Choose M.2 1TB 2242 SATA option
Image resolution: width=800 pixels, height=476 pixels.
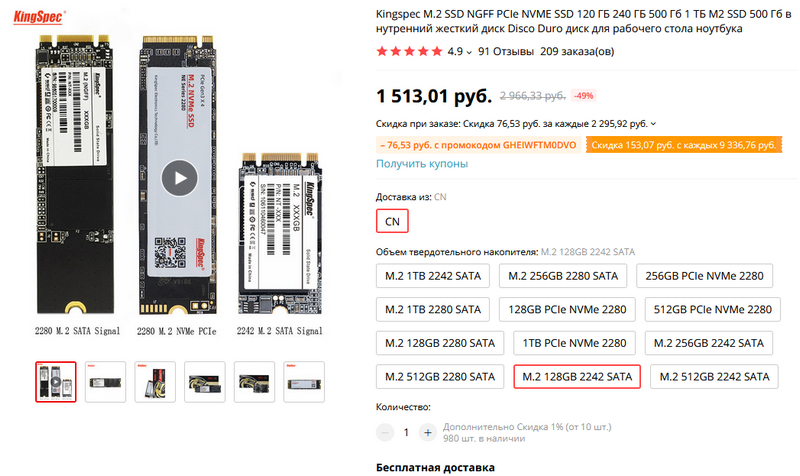435,276
